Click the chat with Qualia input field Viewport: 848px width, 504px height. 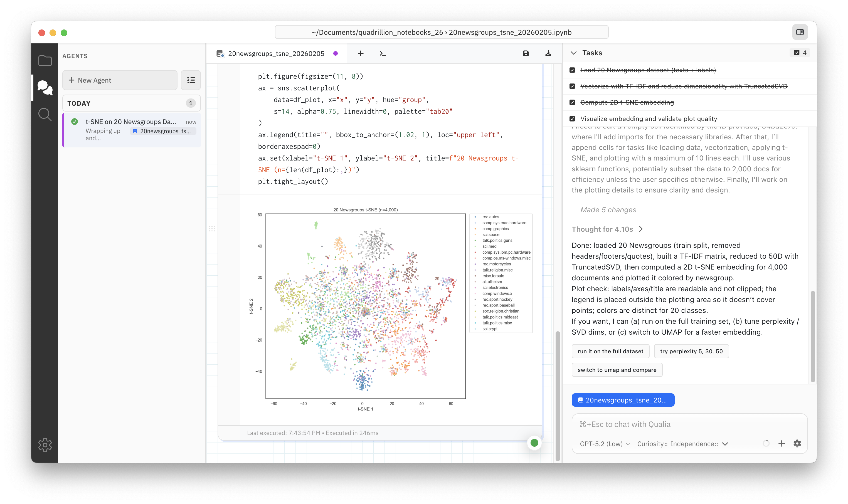(x=689, y=424)
